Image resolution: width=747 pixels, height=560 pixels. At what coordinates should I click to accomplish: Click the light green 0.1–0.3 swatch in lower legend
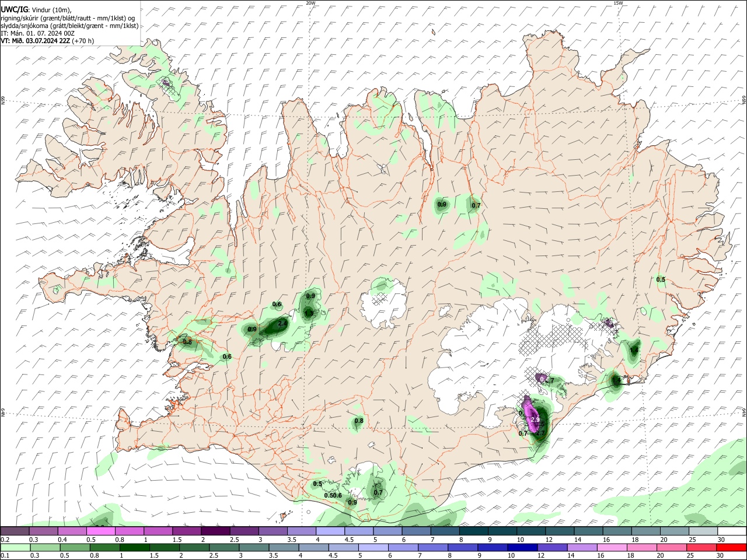15,547
